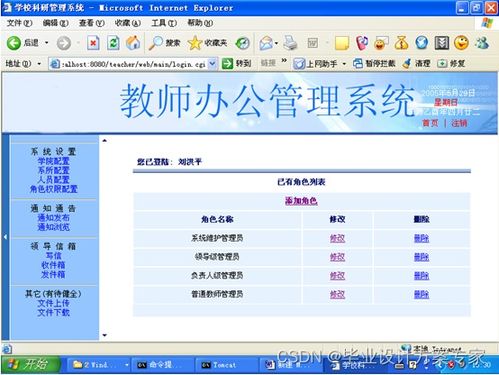Click the Go (转到) arrow button
Image resolution: width=499 pixels, height=375 pixels.
(236, 63)
